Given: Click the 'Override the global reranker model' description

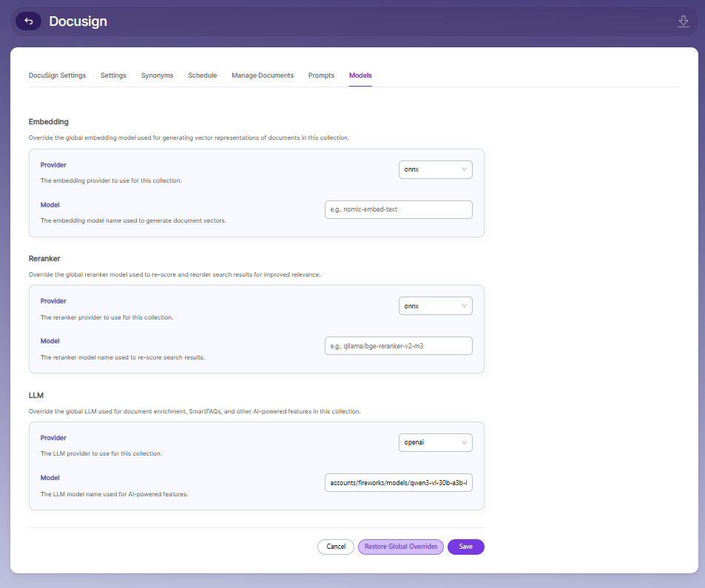Looking at the screenshot, I should [x=175, y=274].
